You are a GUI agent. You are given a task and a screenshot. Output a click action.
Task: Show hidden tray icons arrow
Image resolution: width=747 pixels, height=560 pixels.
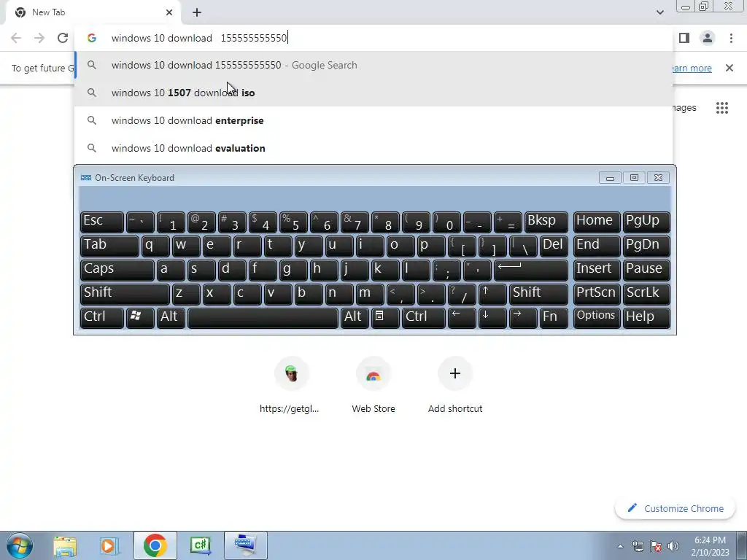pyautogui.click(x=620, y=546)
